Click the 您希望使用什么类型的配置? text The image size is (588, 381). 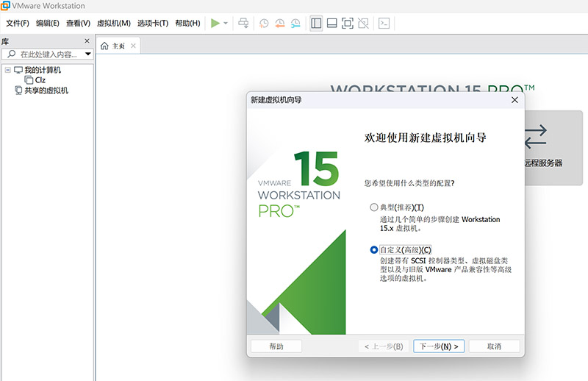tap(409, 183)
